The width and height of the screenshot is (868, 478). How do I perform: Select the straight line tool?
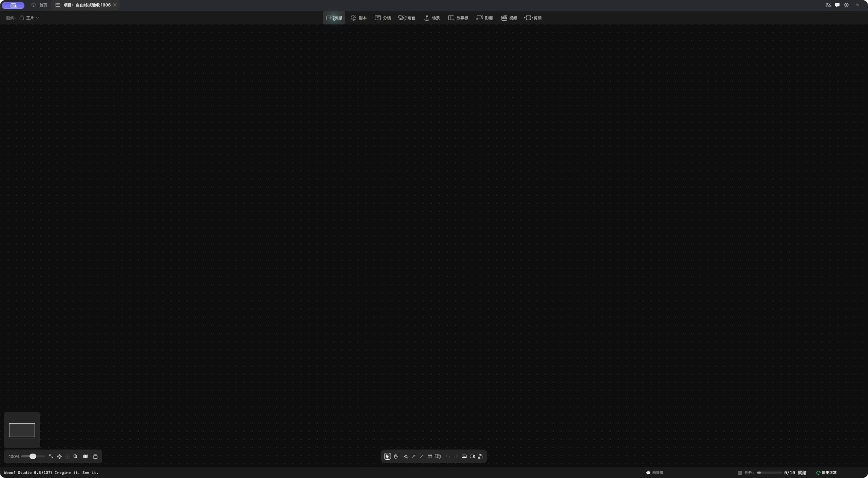(421, 456)
